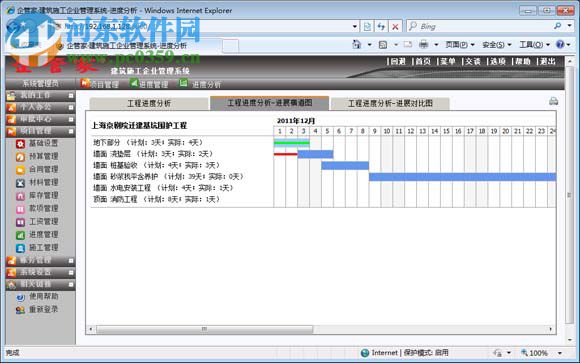Expand the 个人办公 sidebar section

71,107
